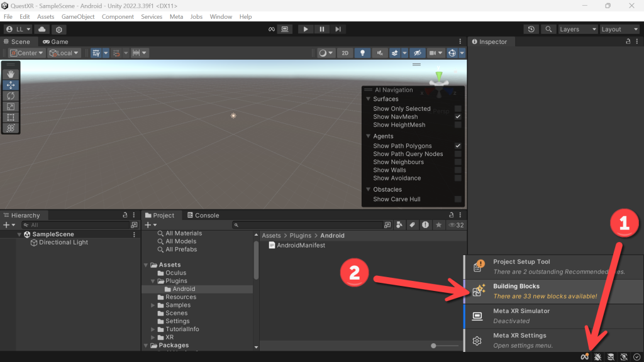Toggle 2D view mode
The width and height of the screenshot is (644, 362).
point(345,53)
